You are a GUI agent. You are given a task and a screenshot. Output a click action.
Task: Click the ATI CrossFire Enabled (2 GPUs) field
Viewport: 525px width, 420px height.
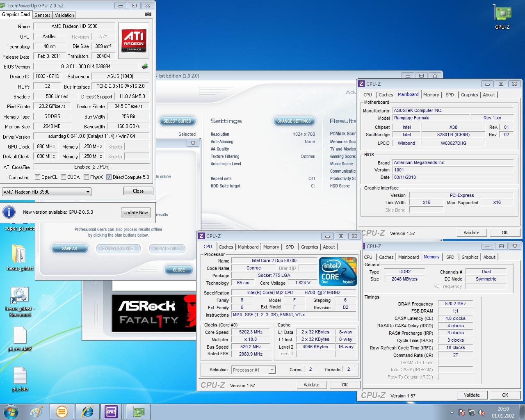pyautogui.click(x=91, y=167)
